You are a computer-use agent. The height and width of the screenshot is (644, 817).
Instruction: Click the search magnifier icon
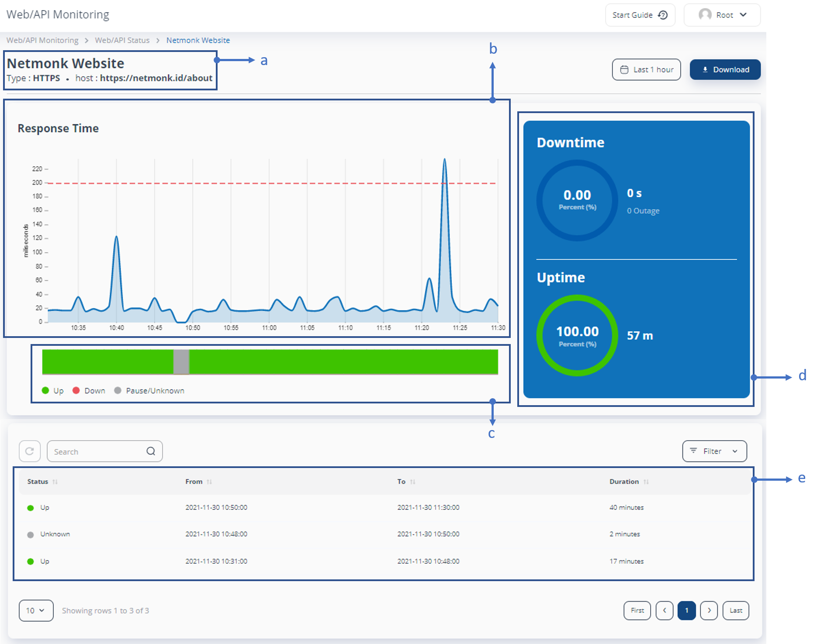151,451
